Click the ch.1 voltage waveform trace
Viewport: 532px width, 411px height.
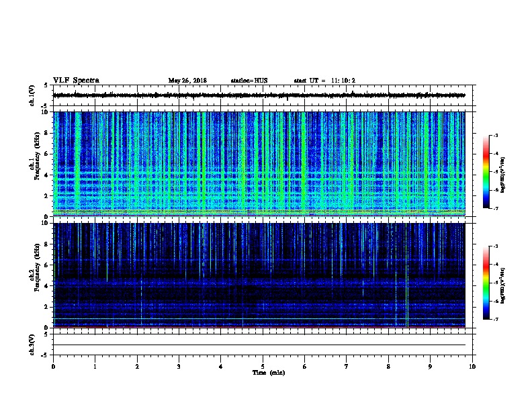pyautogui.click(x=259, y=95)
